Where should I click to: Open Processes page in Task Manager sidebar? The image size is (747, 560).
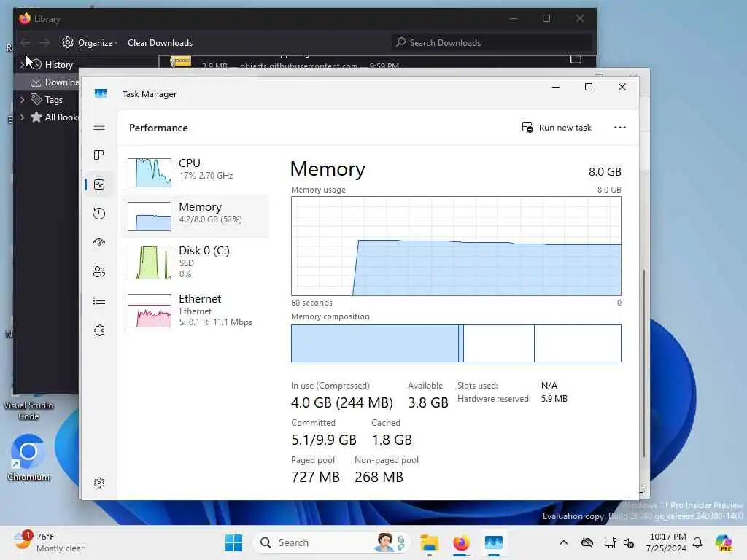pos(99,155)
